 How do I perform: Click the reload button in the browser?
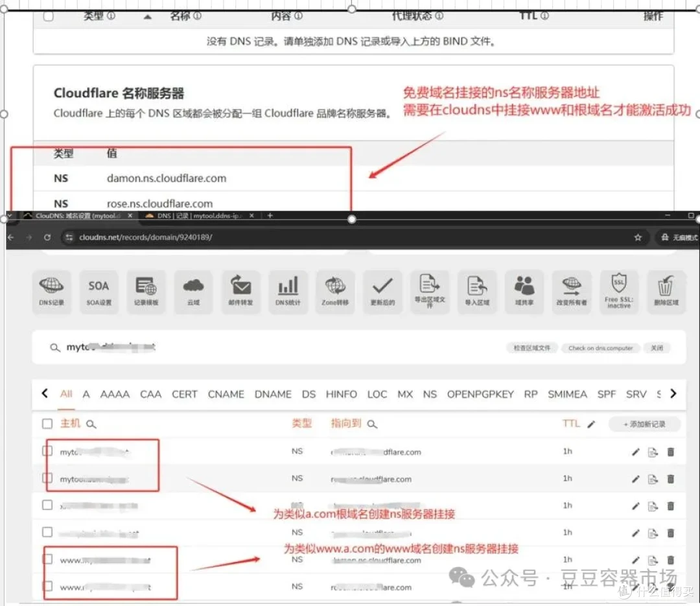coord(47,237)
